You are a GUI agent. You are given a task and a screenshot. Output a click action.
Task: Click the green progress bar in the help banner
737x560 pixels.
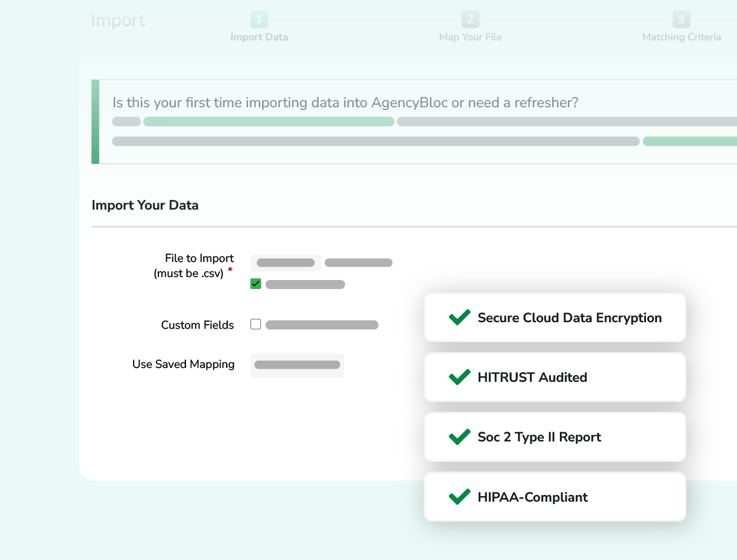pyautogui.click(x=268, y=121)
